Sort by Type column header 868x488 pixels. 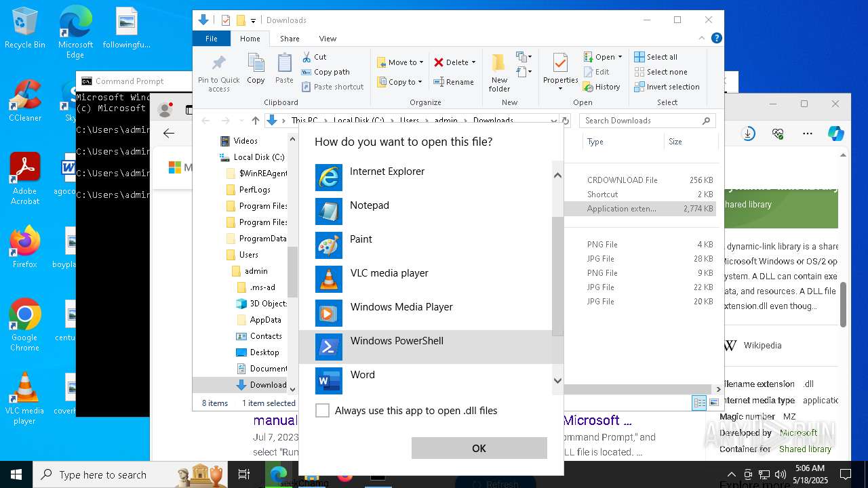(623, 142)
